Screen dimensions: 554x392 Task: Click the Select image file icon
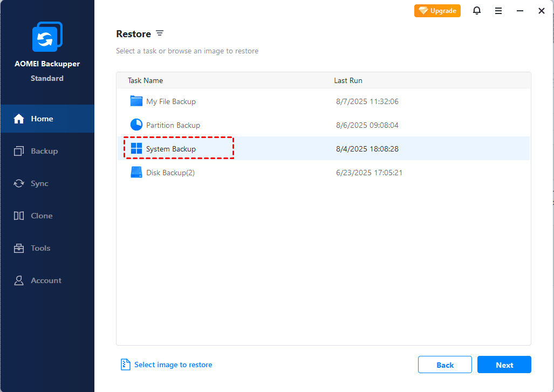126,365
